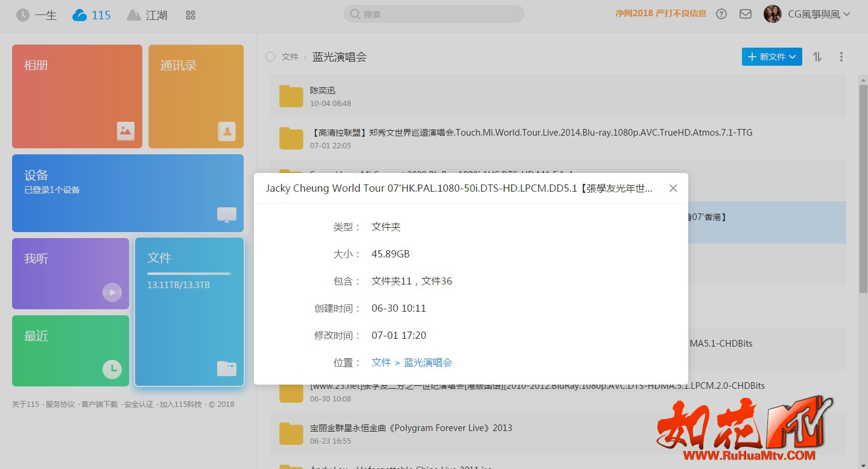Click the 06-30 10:11 creation time
Screen dimensions: 868x469
coord(399,308)
